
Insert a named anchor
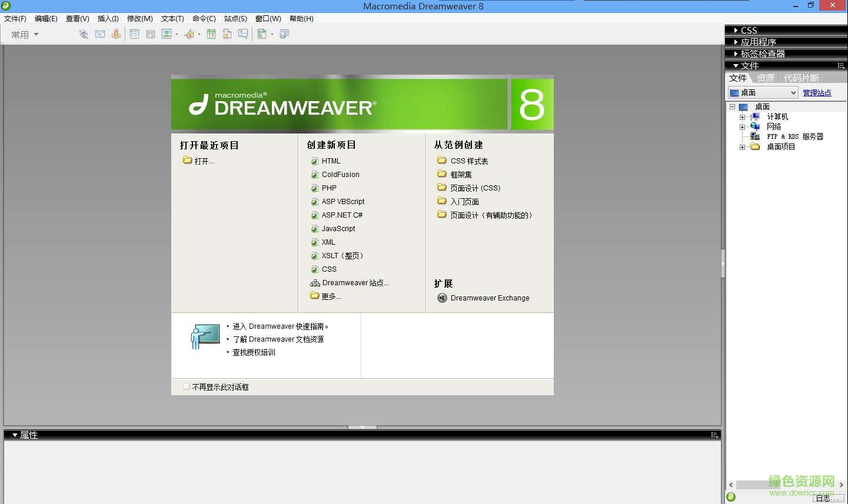[117, 34]
